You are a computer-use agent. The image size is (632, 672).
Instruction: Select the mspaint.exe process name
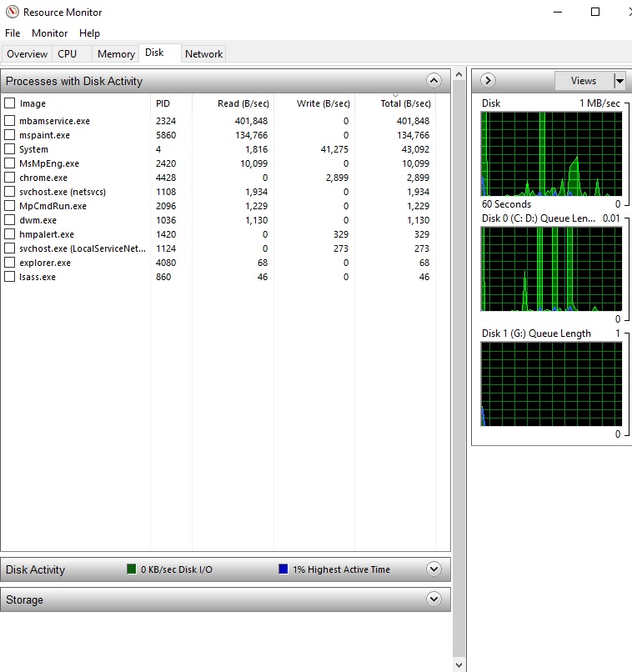[x=44, y=135]
